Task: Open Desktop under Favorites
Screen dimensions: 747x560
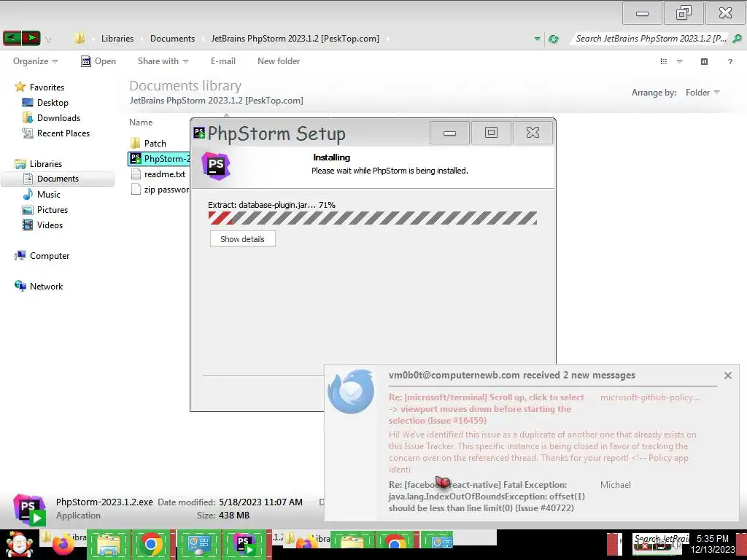Action: pos(46,102)
